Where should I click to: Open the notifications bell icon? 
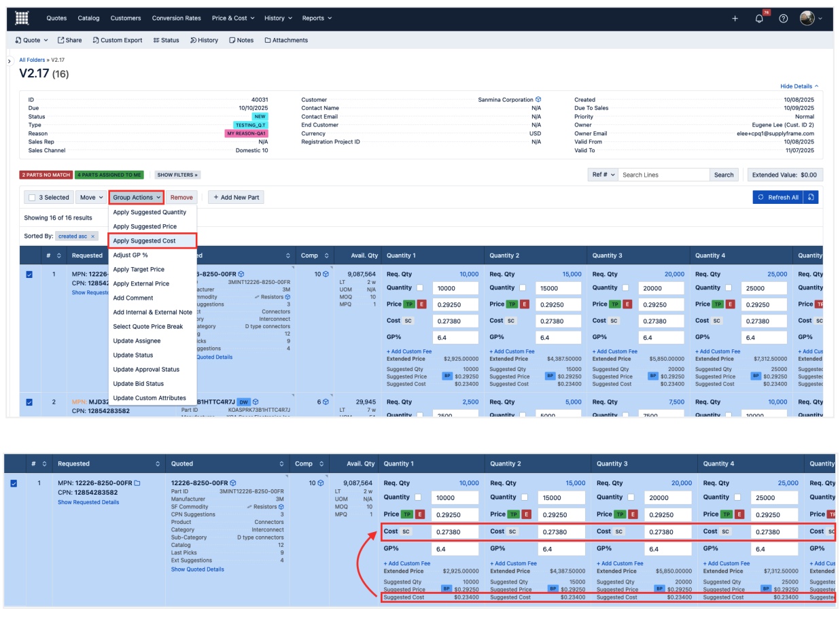pos(759,18)
